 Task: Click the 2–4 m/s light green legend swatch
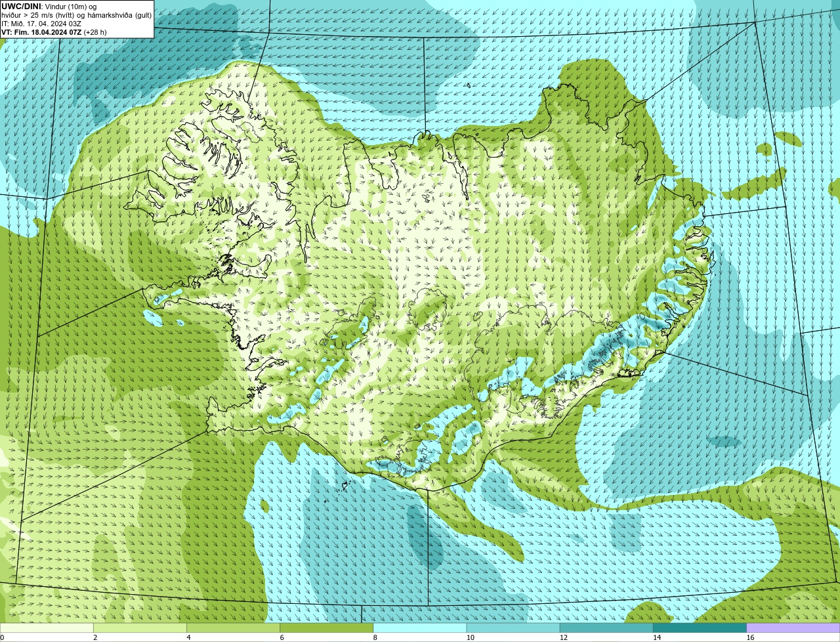pos(140,628)
